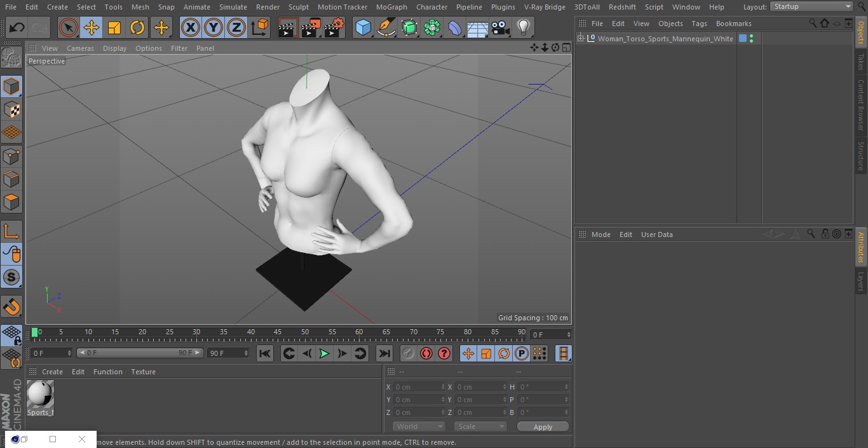
Task: Toggle Z axis lock
Action: [236, 28]
